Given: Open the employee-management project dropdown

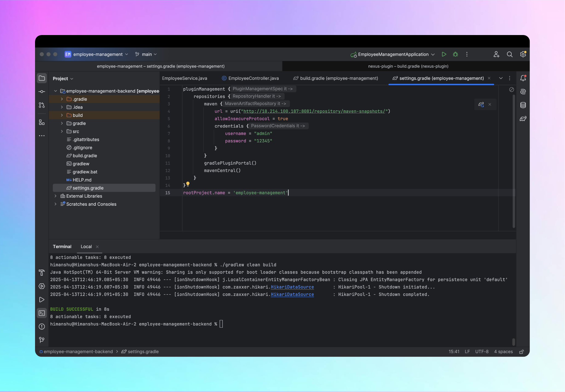Looking at the screenshot, I should pyautogui.click(x=96, y=54).
